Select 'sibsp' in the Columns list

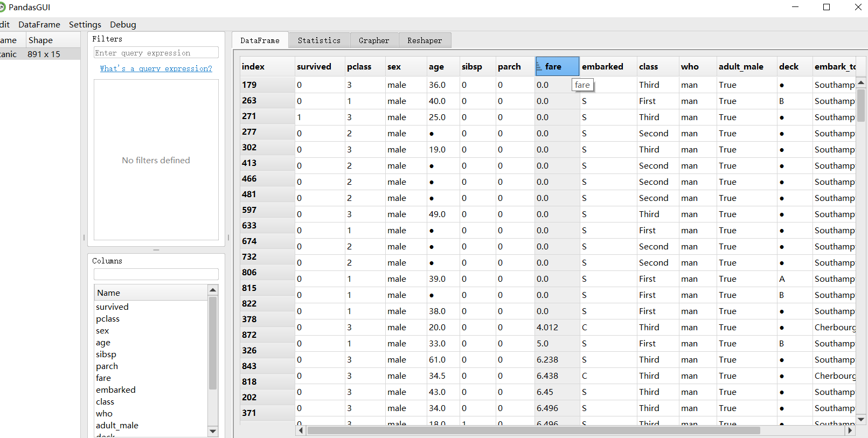106,354
